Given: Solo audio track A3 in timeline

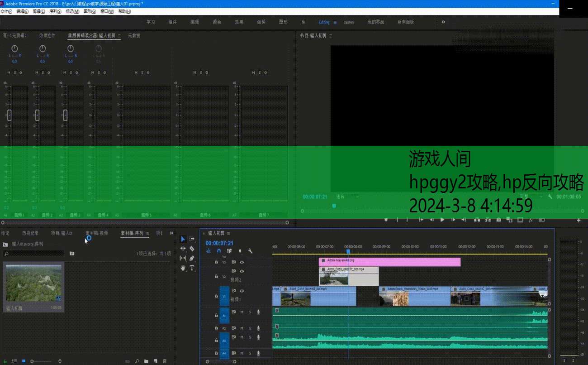Looking at the screenshot, I should coord(250,337).
